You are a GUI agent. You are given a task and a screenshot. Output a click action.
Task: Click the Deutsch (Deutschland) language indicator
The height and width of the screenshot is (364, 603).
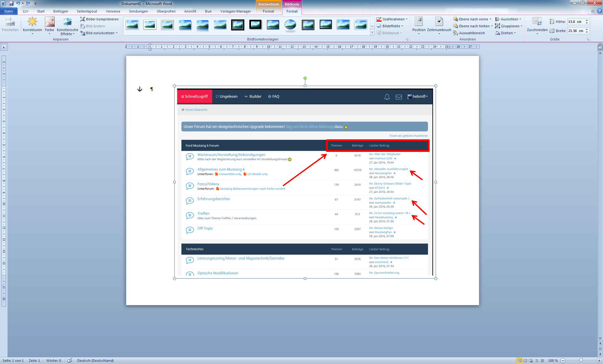coord(95,361)
